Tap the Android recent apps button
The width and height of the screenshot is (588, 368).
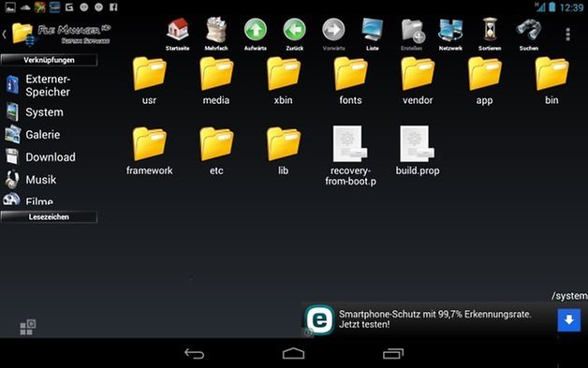pos(393,354)
